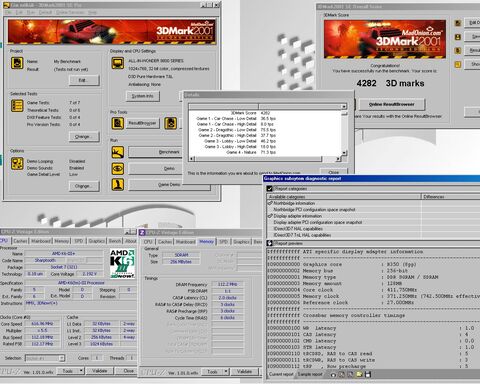Click the DRAM Frequency value field
The width and height of the screenshot is (480, 384).
227,285
